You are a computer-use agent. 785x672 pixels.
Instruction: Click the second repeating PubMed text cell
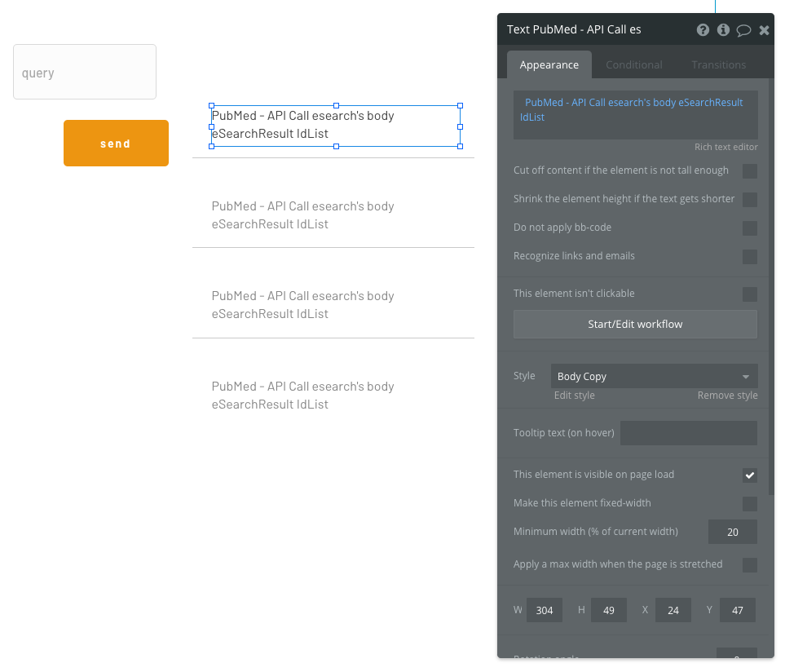pos(303,215)
